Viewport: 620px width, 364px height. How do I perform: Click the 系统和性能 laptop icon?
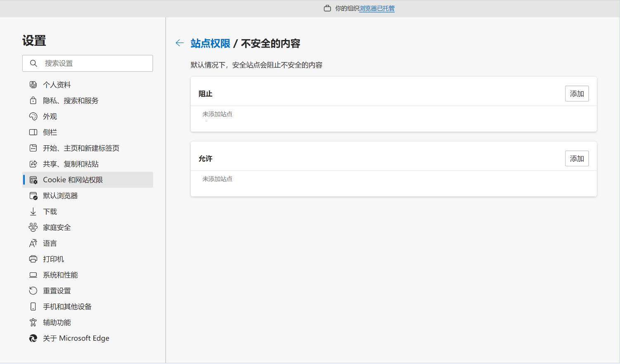[33, 275]
